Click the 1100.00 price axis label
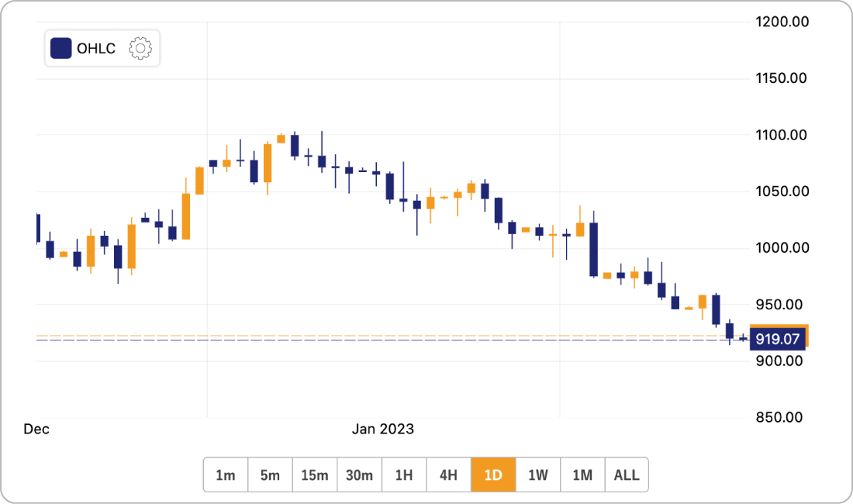Viewport: 853px width, 504px height. 781,135
